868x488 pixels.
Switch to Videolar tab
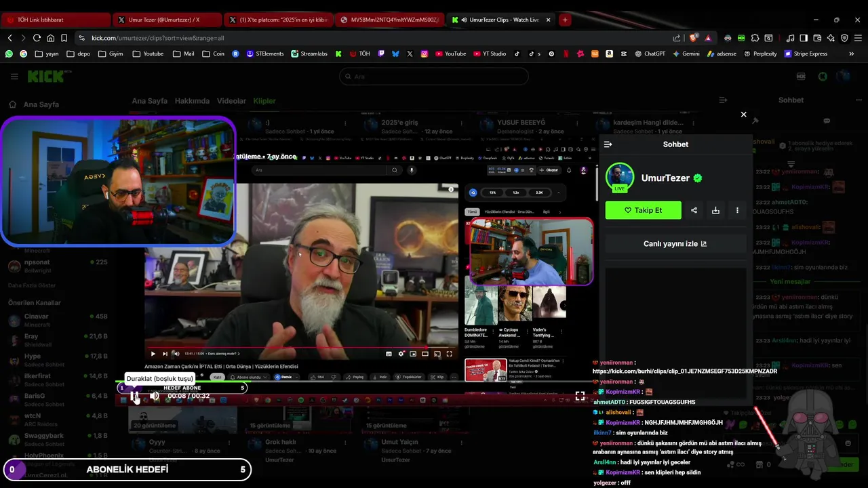click(231, 101)
